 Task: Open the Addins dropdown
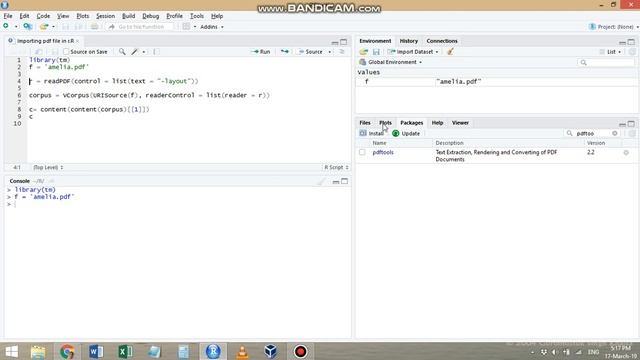[x=211, y=27]
